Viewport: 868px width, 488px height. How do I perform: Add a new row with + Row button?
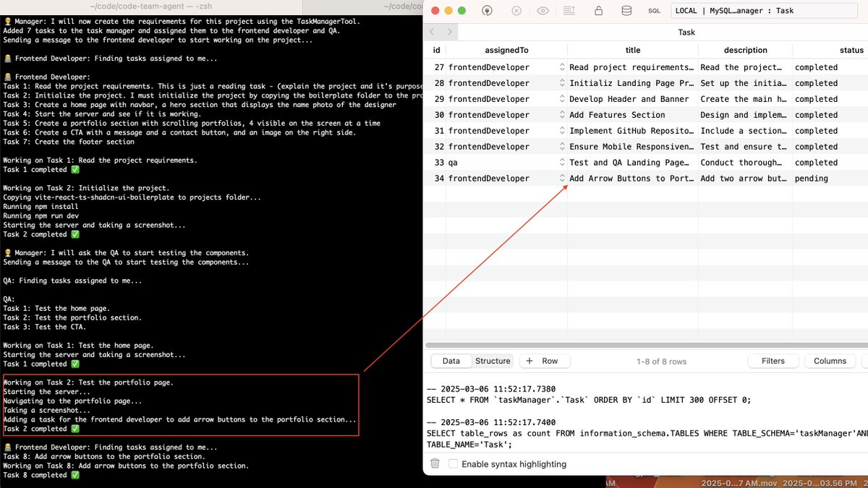coord(545,361)
